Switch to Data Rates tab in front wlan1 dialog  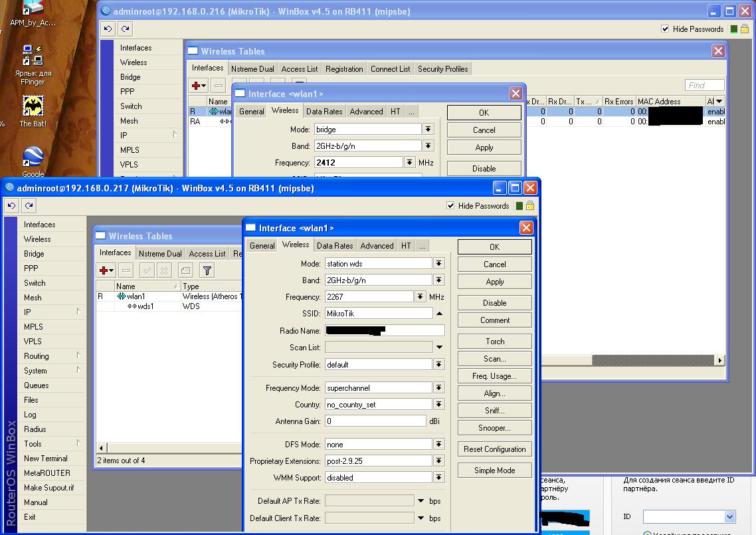(x=335, y=245)
